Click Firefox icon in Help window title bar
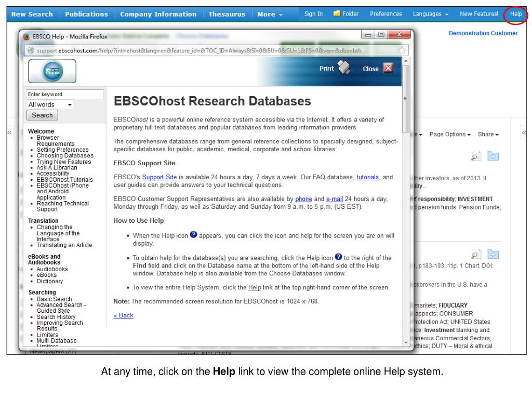 (26, 36)
